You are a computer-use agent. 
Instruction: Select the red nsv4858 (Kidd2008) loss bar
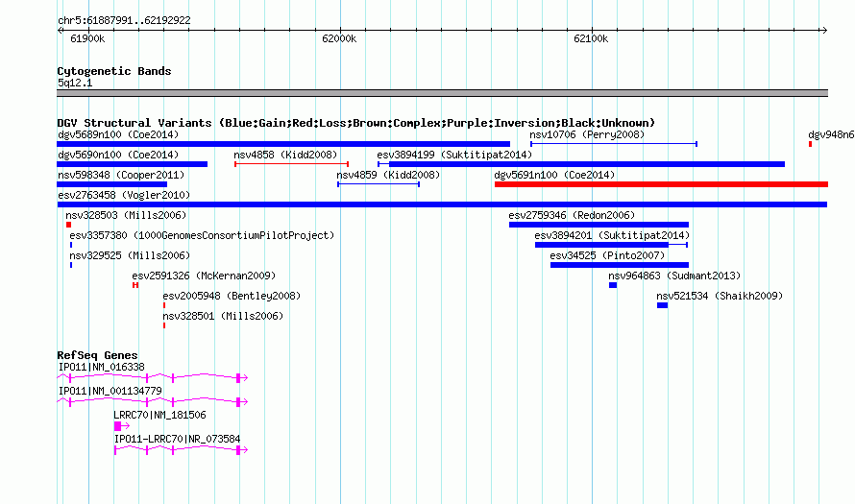pos(292,164)
